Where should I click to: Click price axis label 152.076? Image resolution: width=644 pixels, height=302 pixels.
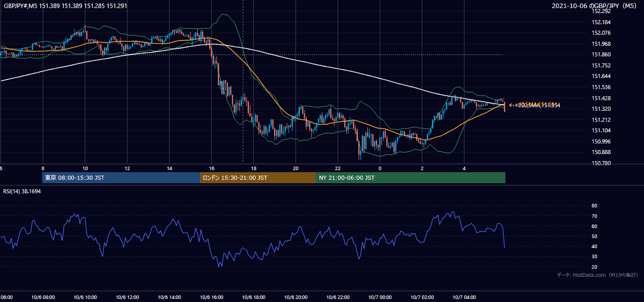(x=601, y=33)
